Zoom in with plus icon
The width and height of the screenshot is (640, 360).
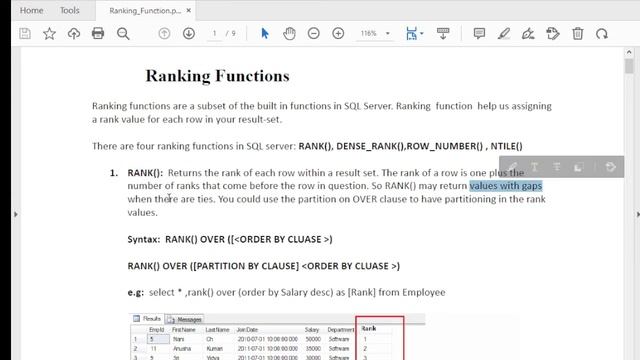click(338, 33)
